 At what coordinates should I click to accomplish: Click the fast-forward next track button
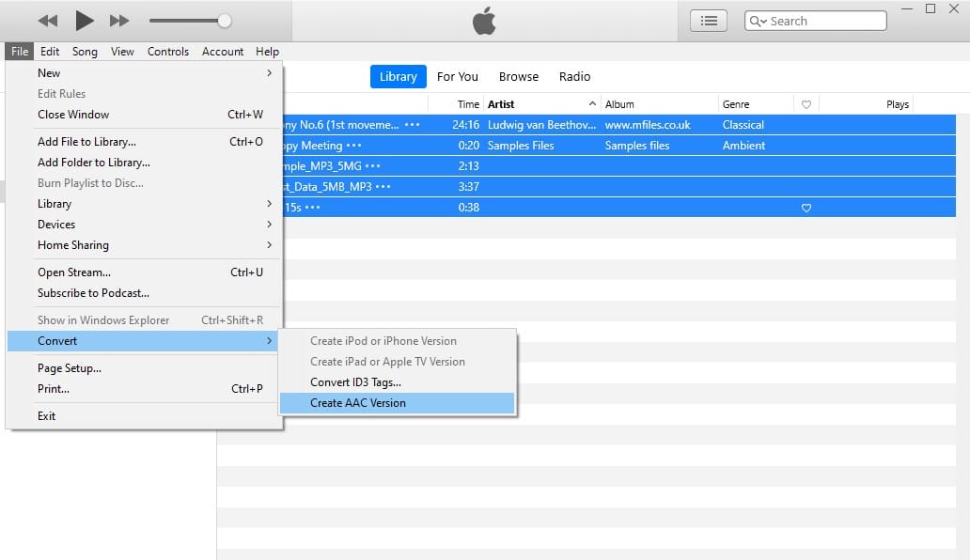[119, 21]
